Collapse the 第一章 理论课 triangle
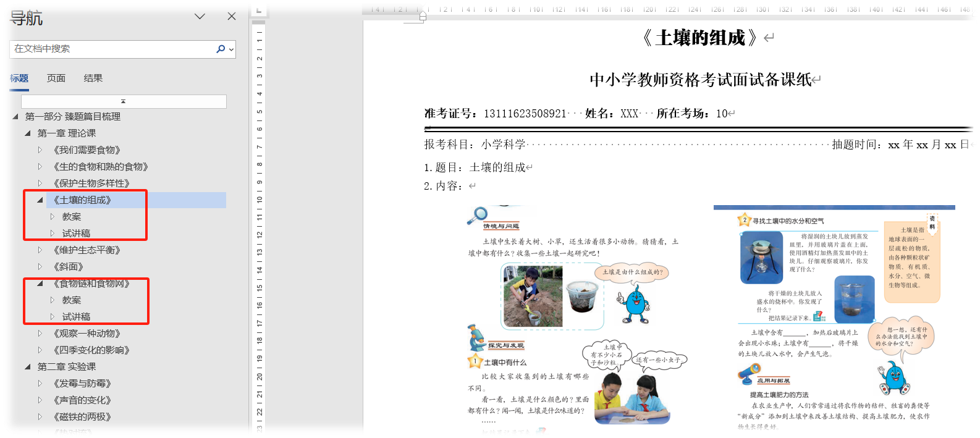 click(28, 133)
